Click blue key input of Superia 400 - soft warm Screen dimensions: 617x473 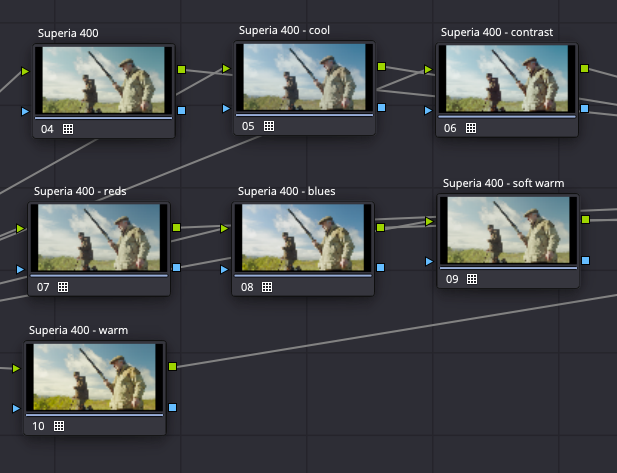(430, 261)
